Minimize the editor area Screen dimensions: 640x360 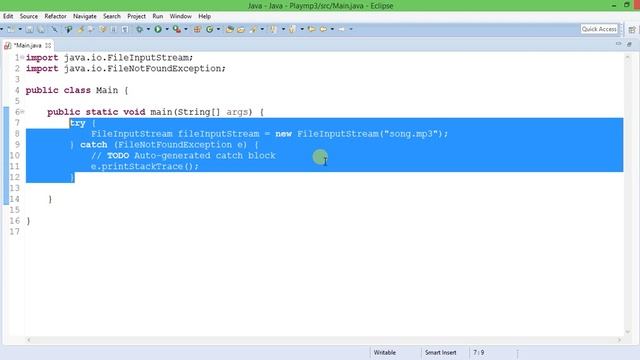click(x=619, y=44)
